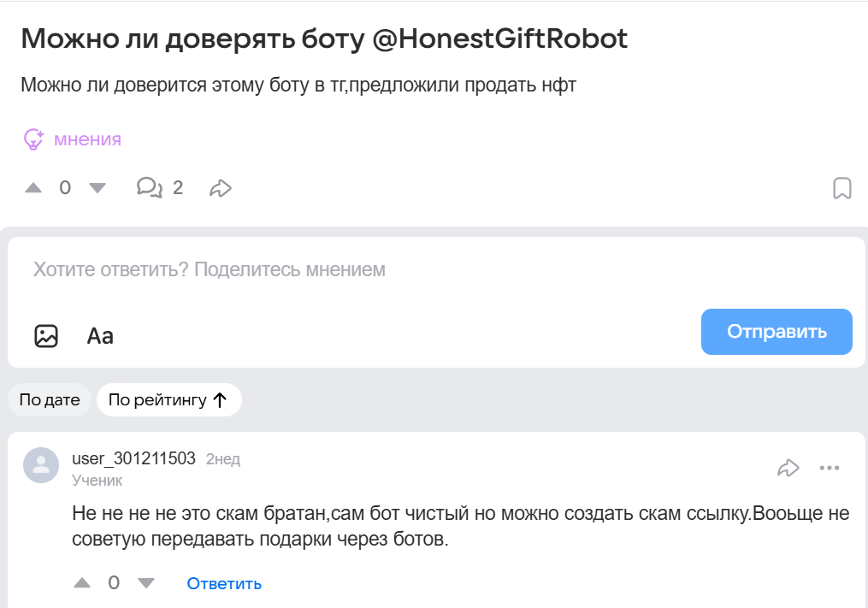Click the lightbulb opinions icon
The width and height of the screenshot is (868, 608).
[x=33, y=139]
